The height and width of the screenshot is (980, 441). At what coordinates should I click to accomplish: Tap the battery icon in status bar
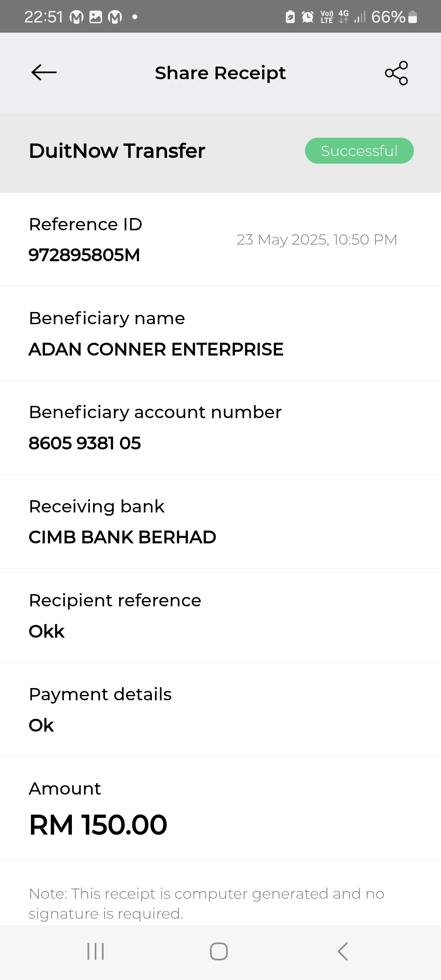coord(413,17)
